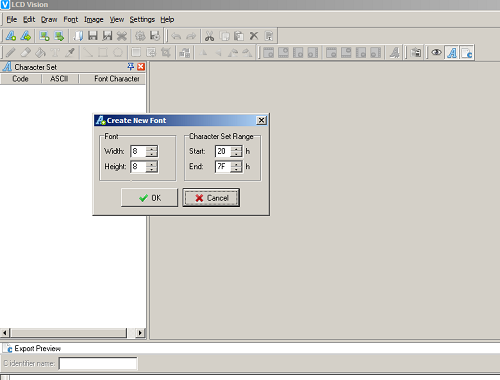The image size is (500, 380).
Task: Click the Code column header
Action: click(20, 79)
